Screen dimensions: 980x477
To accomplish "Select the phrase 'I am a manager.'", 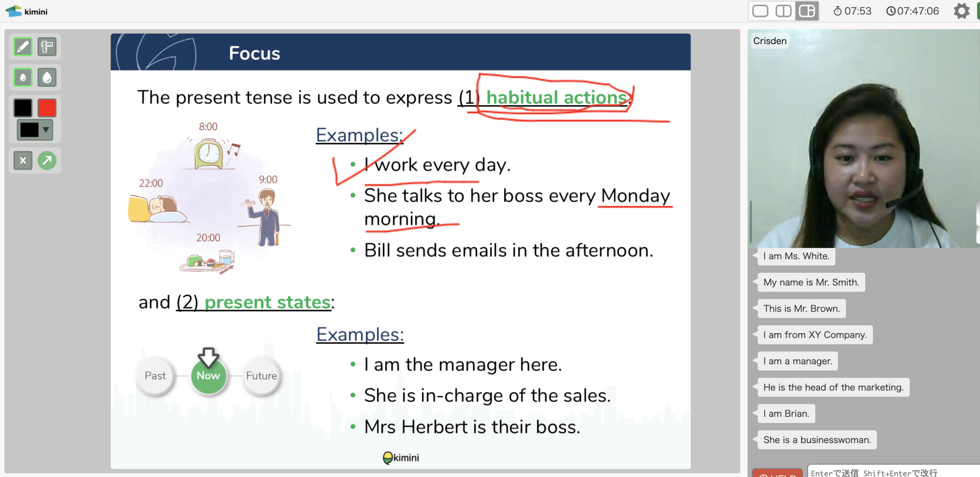I will [x=797, y=361].
